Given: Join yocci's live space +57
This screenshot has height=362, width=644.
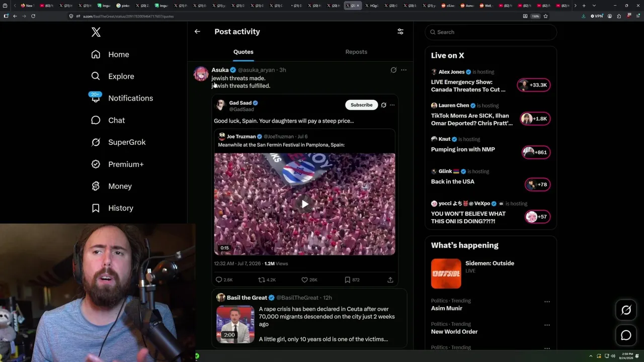Looking at the screenshot, I should (537, 217).
